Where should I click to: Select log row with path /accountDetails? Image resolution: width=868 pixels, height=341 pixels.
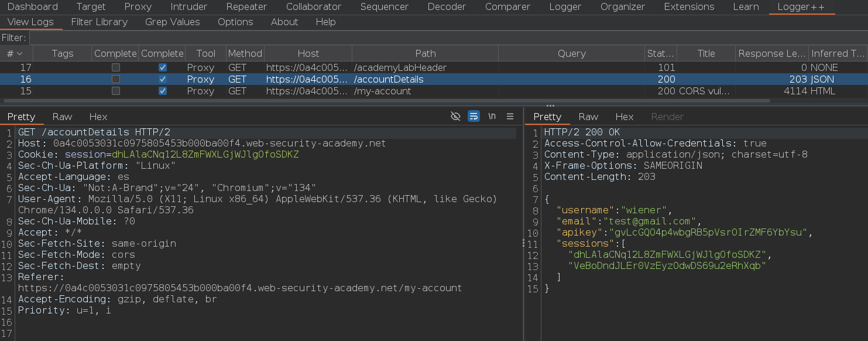pyautogui.click(x=433, y=79)
